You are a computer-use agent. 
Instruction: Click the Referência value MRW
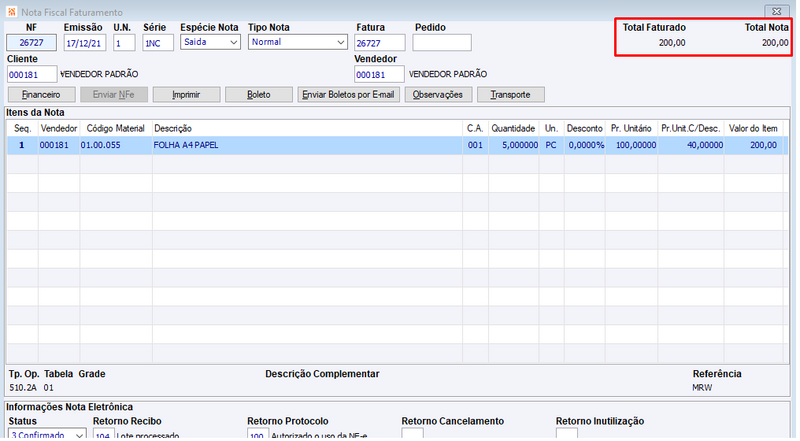coord(702,388)
